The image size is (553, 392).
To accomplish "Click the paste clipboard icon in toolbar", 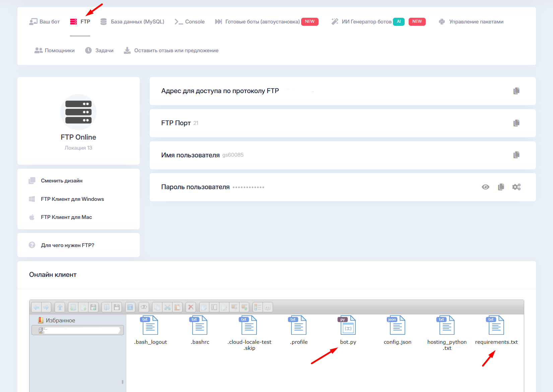I will click(177, 307).
